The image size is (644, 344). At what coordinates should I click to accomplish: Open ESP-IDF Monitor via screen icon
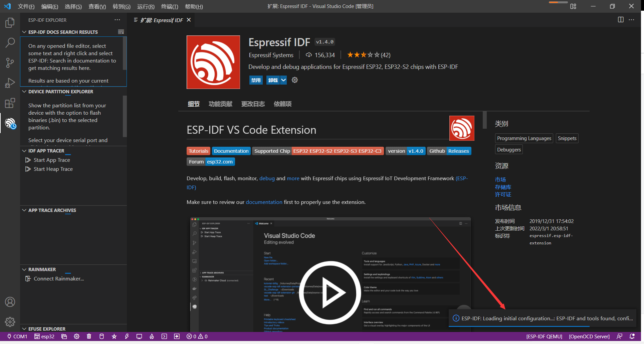[139, 336]
